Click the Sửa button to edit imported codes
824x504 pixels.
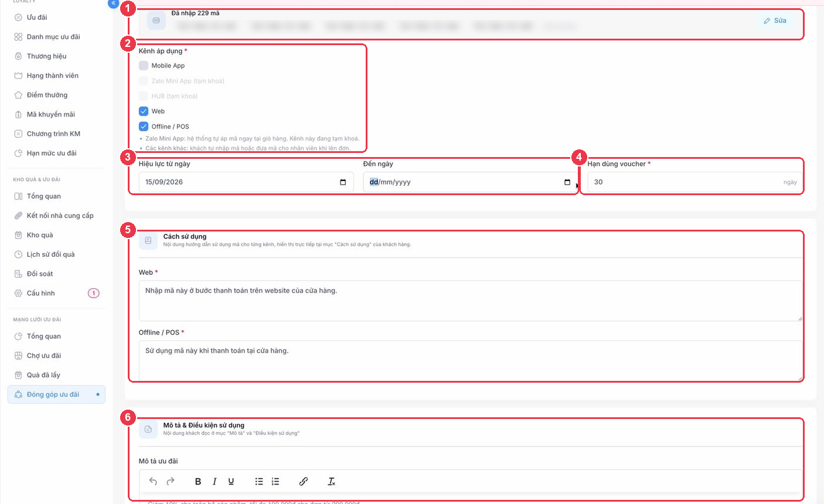coord(775,21)
